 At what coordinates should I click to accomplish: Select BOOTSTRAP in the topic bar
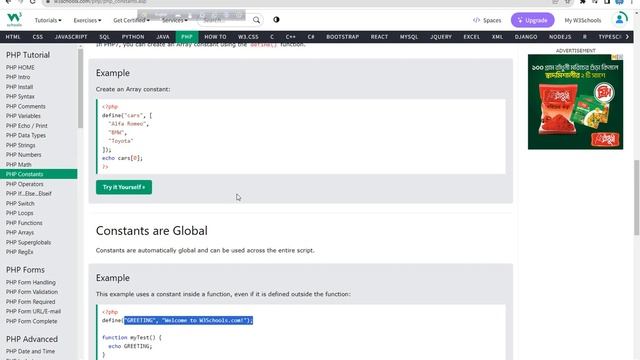pyautogui.click(x=342, y=37)
